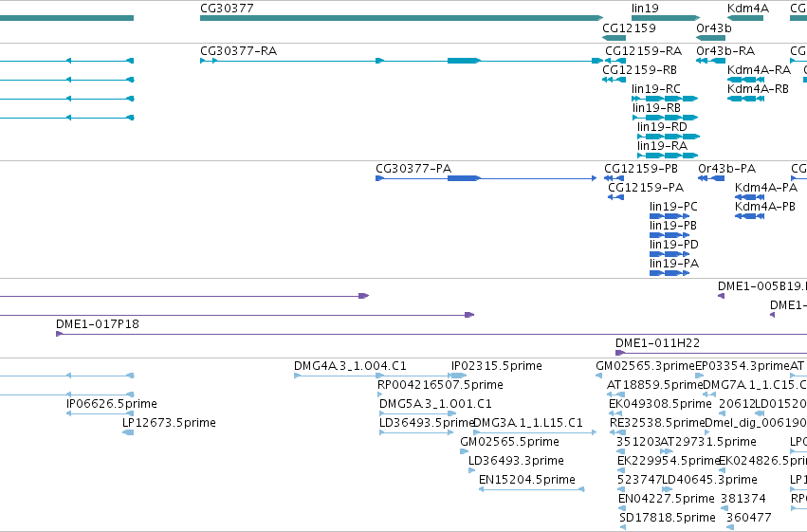This screenshot has width=807, height=532.
Task: Select the IP02315.5prime EST
Action: [x=458, y=376]
